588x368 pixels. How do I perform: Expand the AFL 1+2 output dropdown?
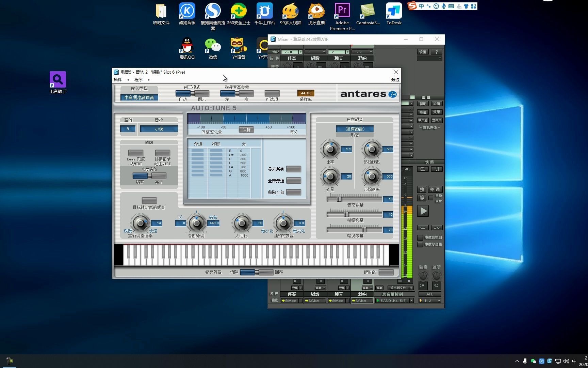point(439,301)
